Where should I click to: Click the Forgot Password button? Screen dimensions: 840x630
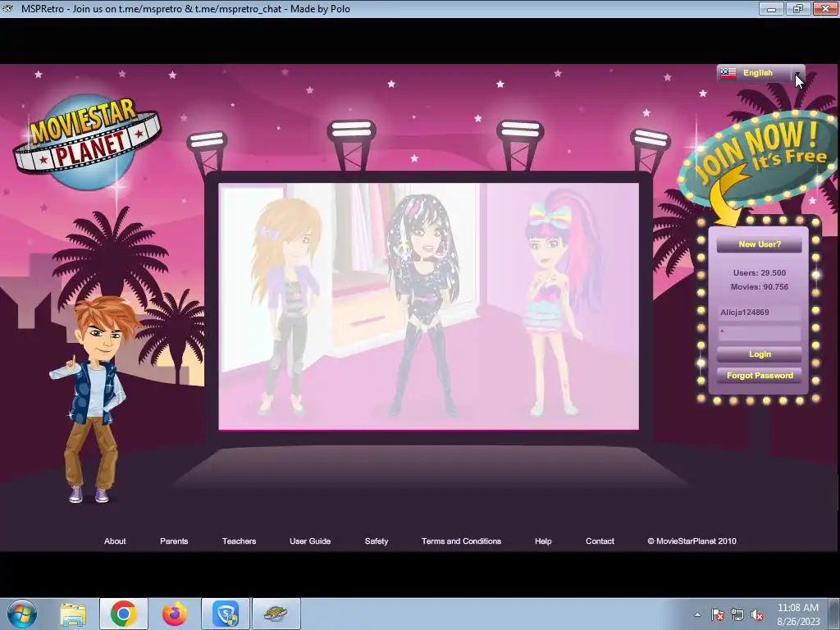pos(759,376)
